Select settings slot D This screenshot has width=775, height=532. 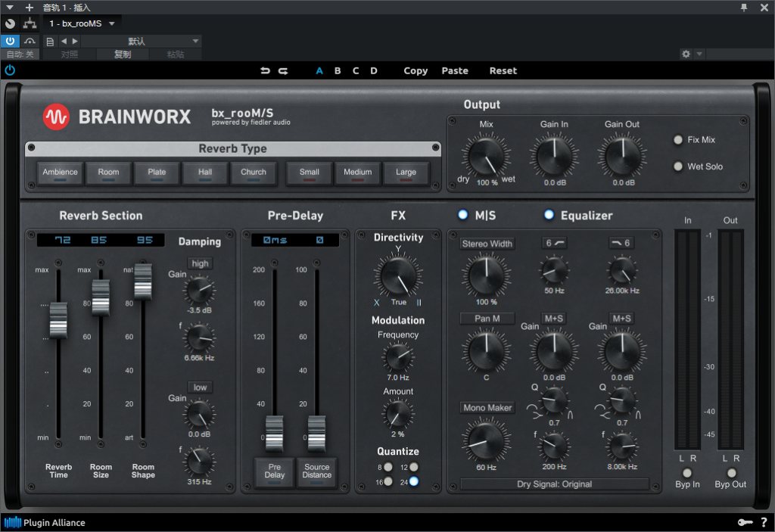tap(374, 70)
